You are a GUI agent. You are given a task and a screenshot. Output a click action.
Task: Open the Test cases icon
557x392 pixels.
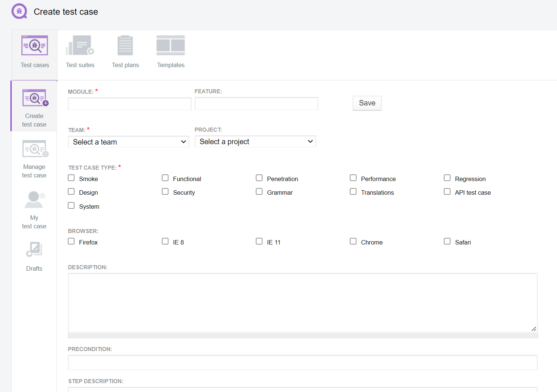coord(35,45)
